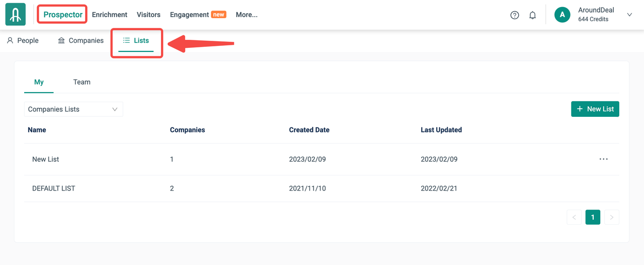The height and width of the screenshot is (265, 644).
Task: Switch to the Team lists tab
Action: (82, 82)
